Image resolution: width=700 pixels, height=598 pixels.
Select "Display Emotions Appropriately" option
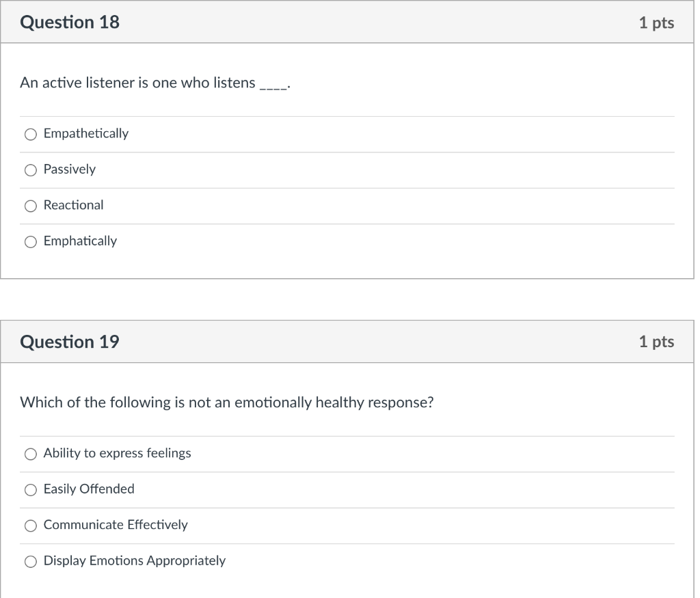(x=30, y=561)
